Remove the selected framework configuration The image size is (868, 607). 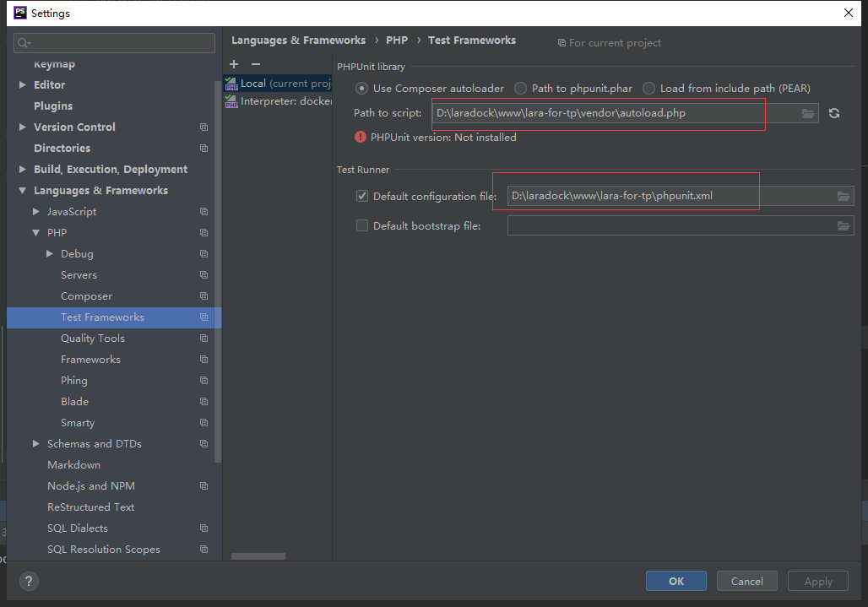click(256, 64)
